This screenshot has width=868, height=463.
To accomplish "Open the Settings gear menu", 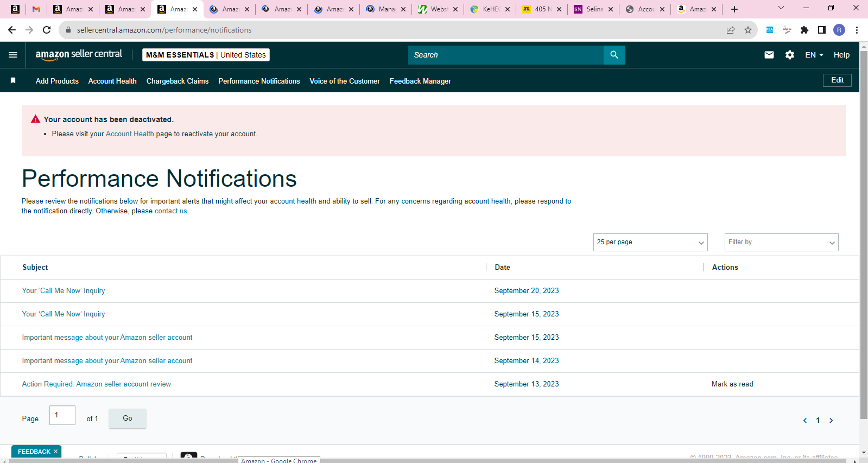I will 790,55.
